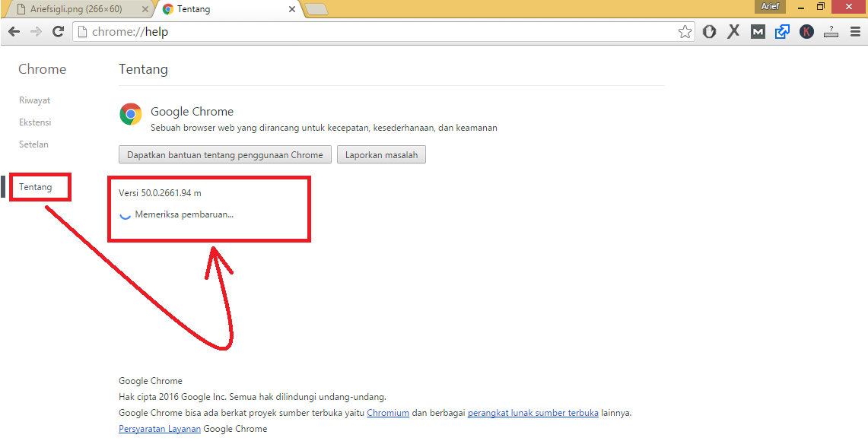Open Riwayat in the sidebar
Image resolution: width=868 pixels, height=441 pixels.
coord(34,100)
